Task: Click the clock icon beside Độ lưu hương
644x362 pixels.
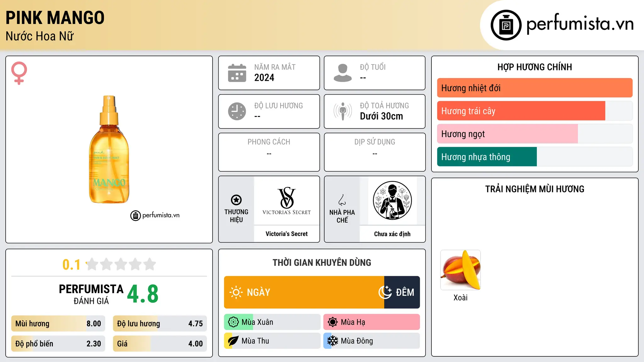Action: coord(237,111)
